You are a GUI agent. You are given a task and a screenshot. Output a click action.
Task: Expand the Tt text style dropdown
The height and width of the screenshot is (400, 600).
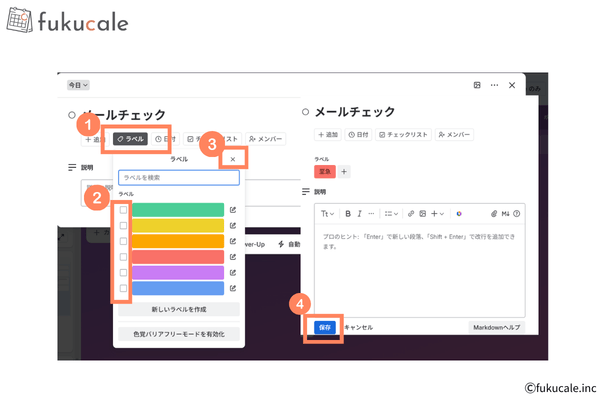(x=327, y=213)
